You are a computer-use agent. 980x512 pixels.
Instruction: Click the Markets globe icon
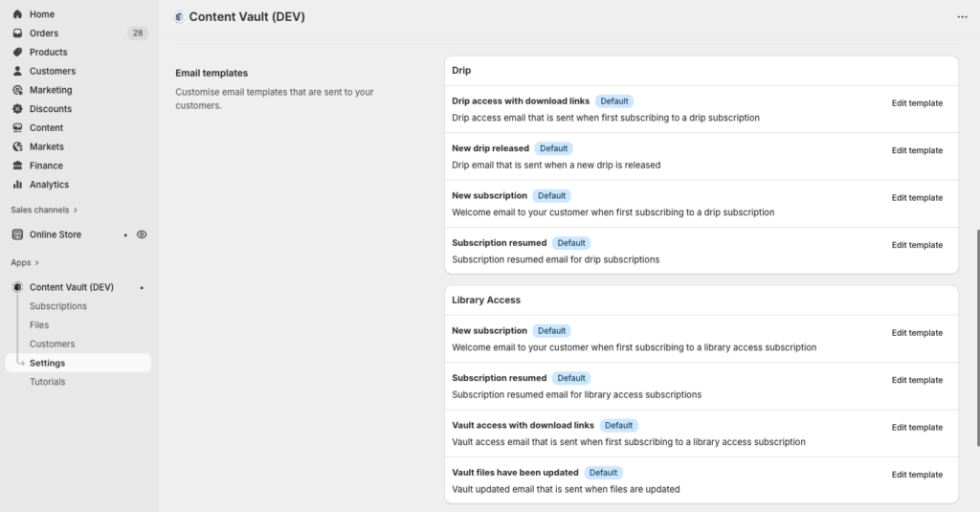point(17,146)
